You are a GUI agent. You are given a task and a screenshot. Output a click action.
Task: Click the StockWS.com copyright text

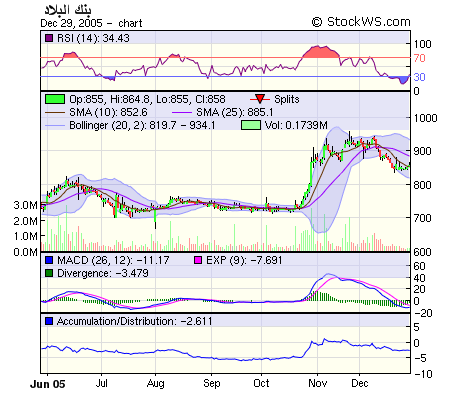pos(361,22)
